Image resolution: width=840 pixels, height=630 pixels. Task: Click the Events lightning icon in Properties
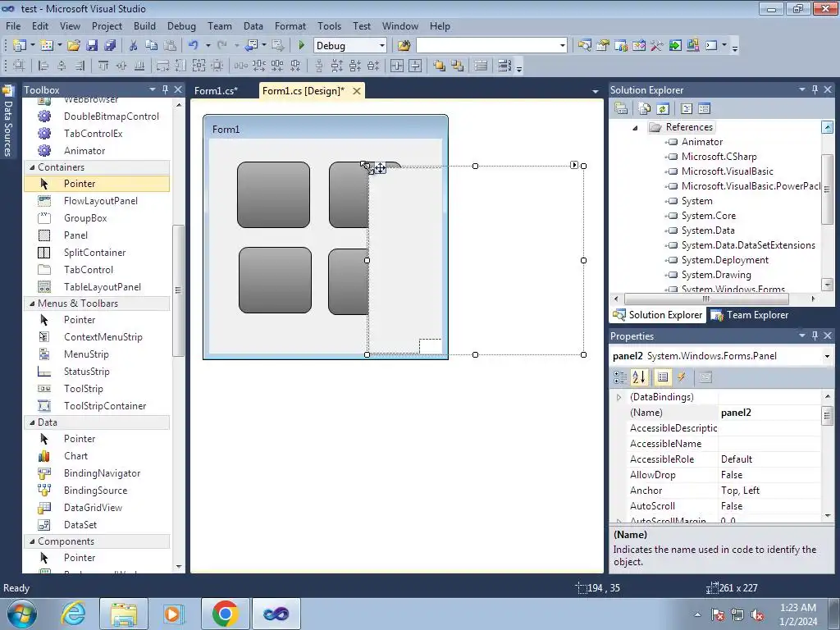(x=682, y=377)
